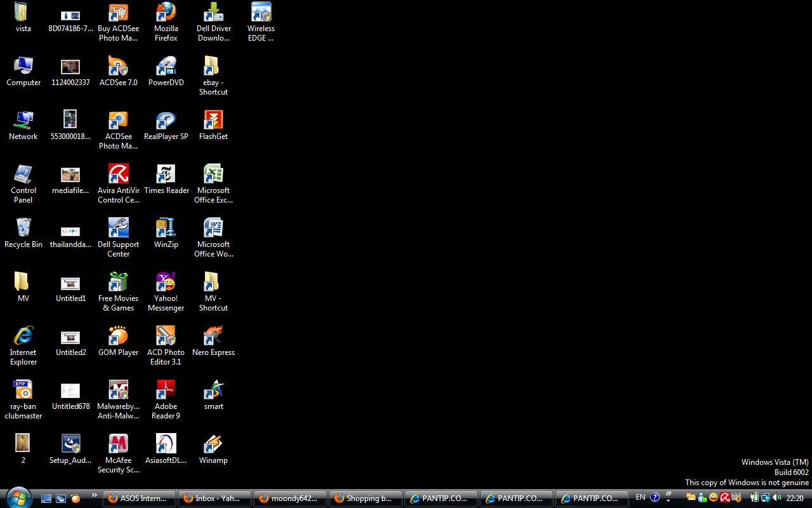Launch Winamp from the desktop
Image resolution: width=812 pixels, height=508 pixels.
point(213,449)
